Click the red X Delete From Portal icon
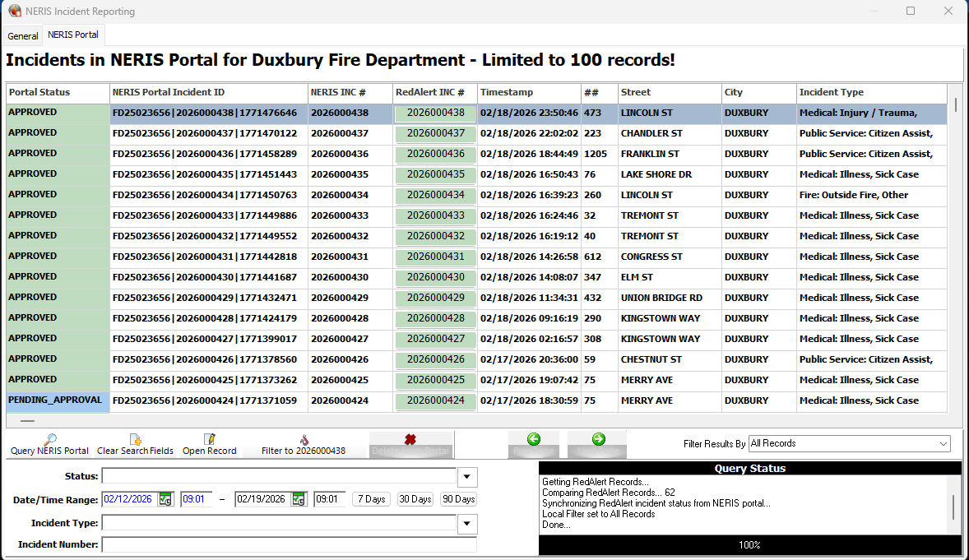The height and width of the screenshot is (560, 969). pyautogui.click(x=410, y=439)
